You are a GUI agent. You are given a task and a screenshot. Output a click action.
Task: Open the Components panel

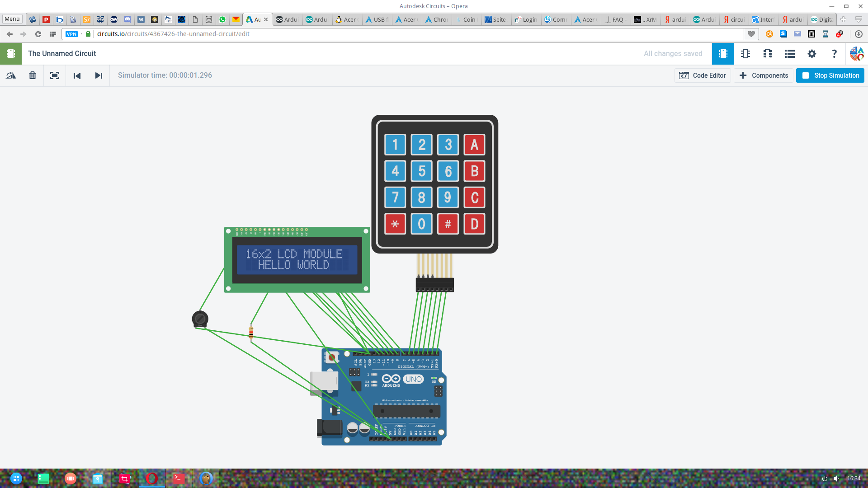pyautogui.click(x=764, y=75)
